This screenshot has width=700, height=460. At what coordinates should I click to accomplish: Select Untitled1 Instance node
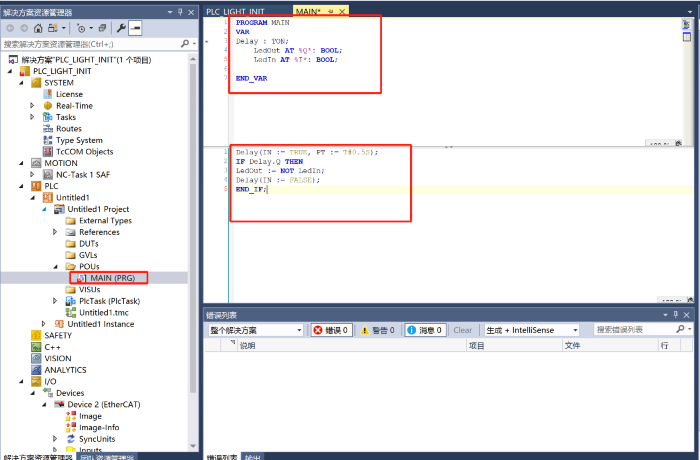tap(100, 324)
